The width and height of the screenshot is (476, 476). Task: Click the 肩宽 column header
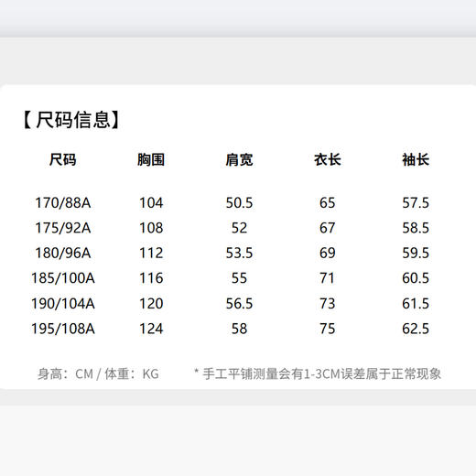click(x=239, y=159)
